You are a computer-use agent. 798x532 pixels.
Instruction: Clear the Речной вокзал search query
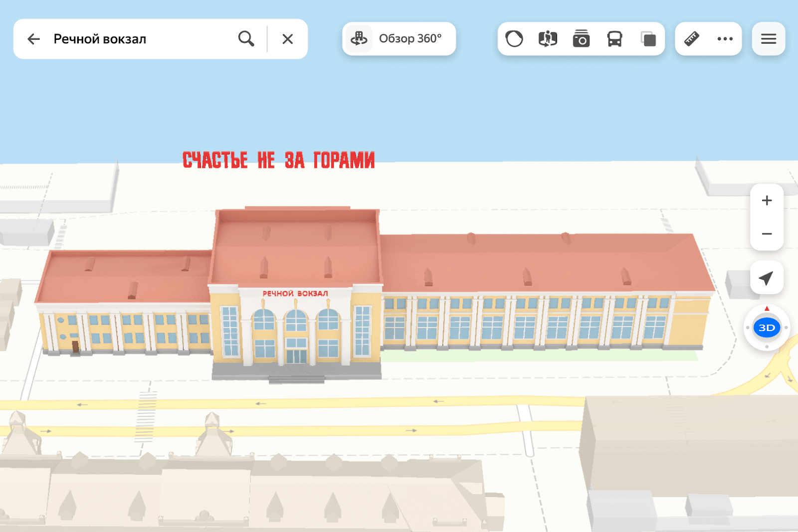(x=287, y=39)
